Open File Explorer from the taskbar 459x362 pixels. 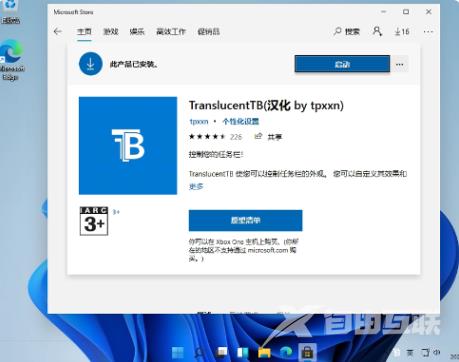(264, 352)
